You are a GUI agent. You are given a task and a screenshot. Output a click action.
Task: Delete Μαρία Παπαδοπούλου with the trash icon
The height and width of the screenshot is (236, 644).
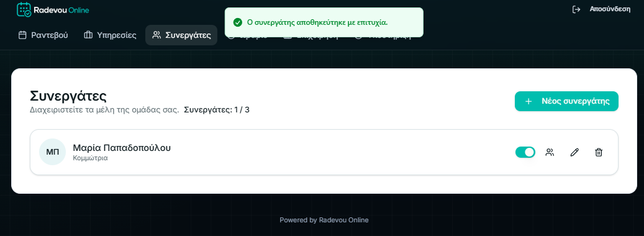(599, 152)
